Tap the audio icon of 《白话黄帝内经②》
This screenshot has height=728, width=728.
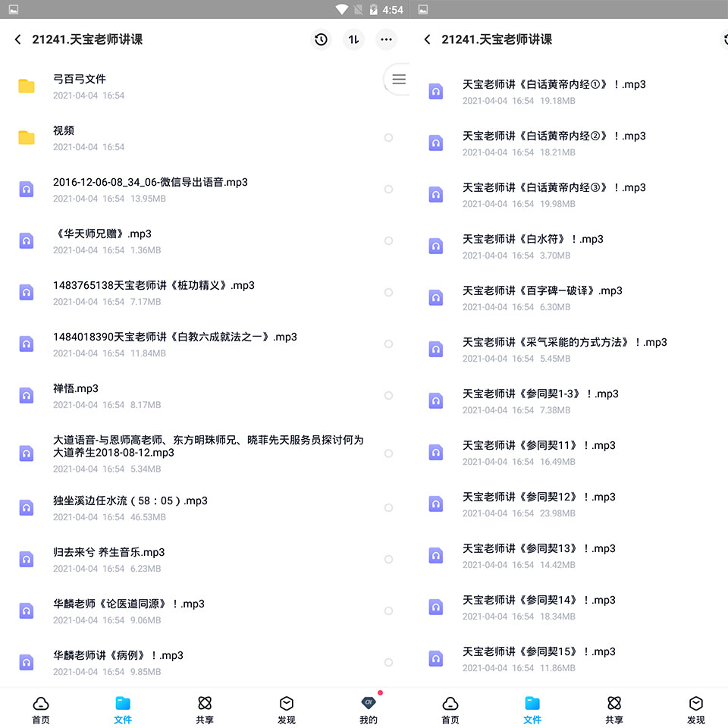[435, 143]
